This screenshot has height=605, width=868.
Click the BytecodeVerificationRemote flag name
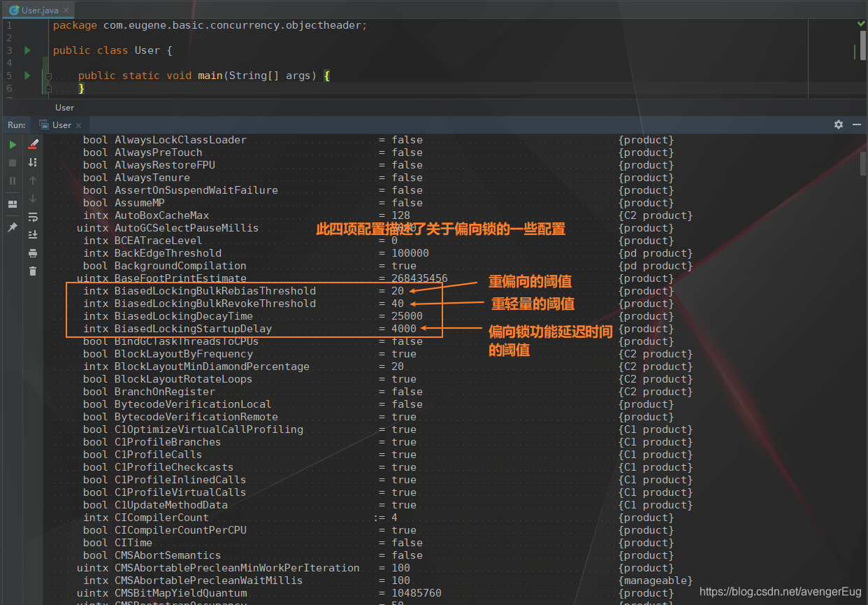coord(196,417)
